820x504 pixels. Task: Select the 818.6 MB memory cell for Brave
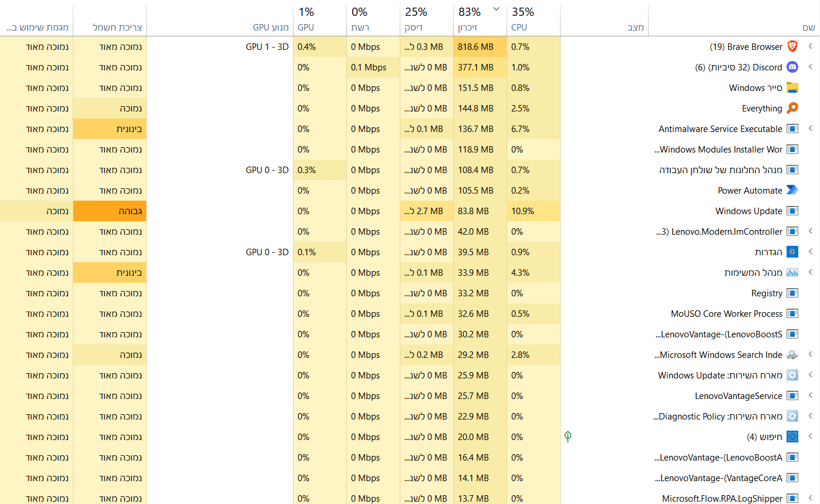click(480, 47)
